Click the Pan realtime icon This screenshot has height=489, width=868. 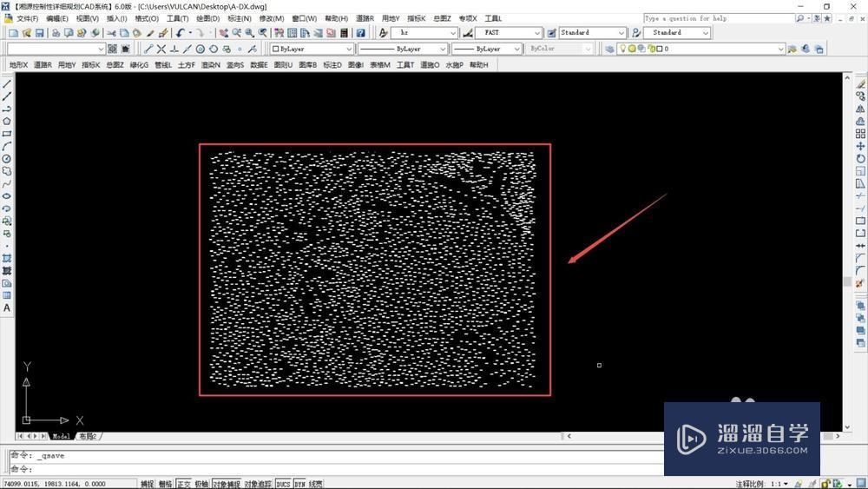[x=224, y=33]
